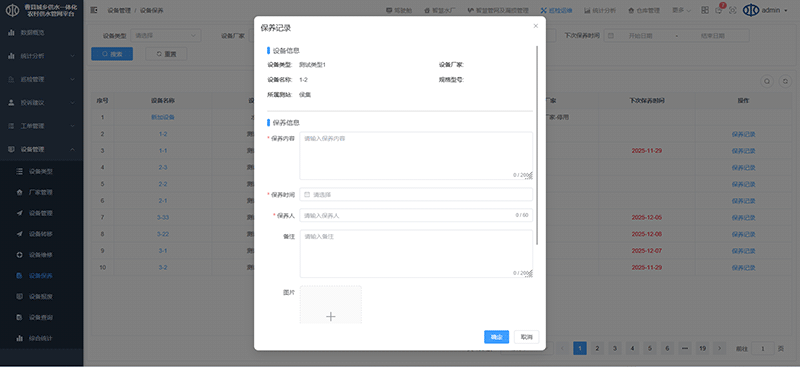Click the 结束日期 end date field
This screenshot has height=367, width=800.
click(x=712, y=36)
